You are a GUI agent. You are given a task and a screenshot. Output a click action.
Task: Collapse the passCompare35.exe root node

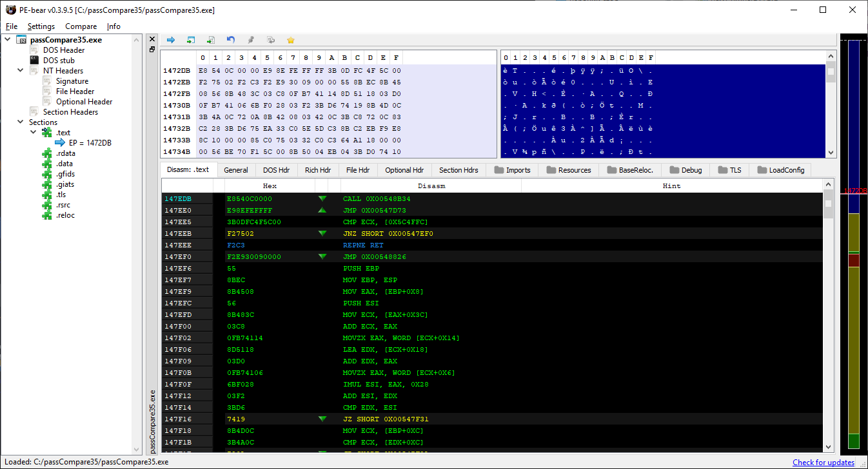[x=8, y=40]
